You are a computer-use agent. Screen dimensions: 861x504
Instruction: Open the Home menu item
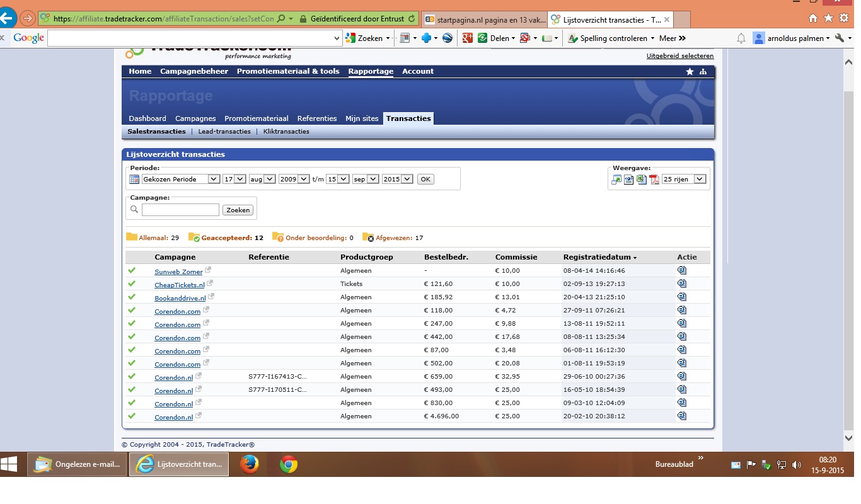click(140, 71)
